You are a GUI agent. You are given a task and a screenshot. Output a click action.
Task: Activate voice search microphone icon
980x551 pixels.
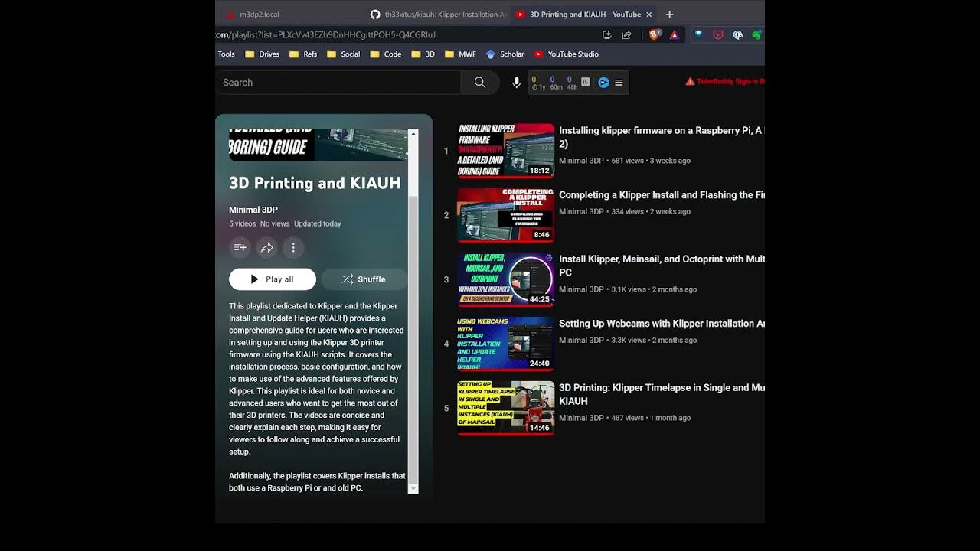click(x=516, y=83)
